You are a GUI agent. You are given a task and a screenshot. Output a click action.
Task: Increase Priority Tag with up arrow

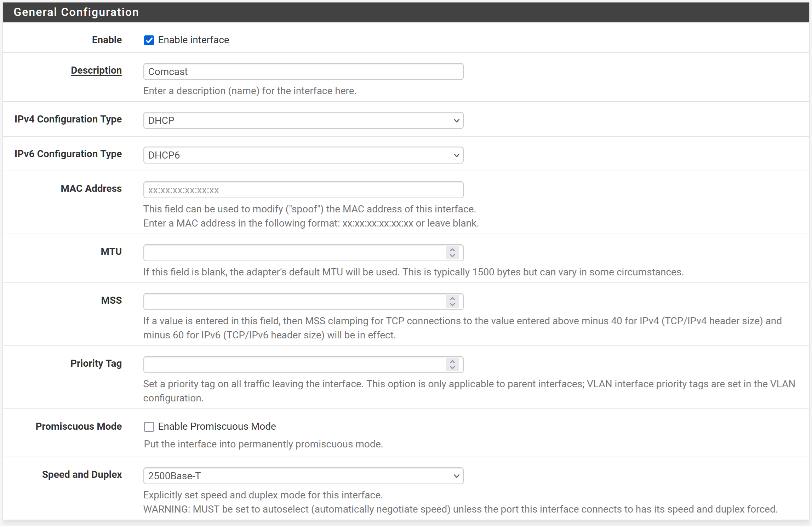click(452, 361)
